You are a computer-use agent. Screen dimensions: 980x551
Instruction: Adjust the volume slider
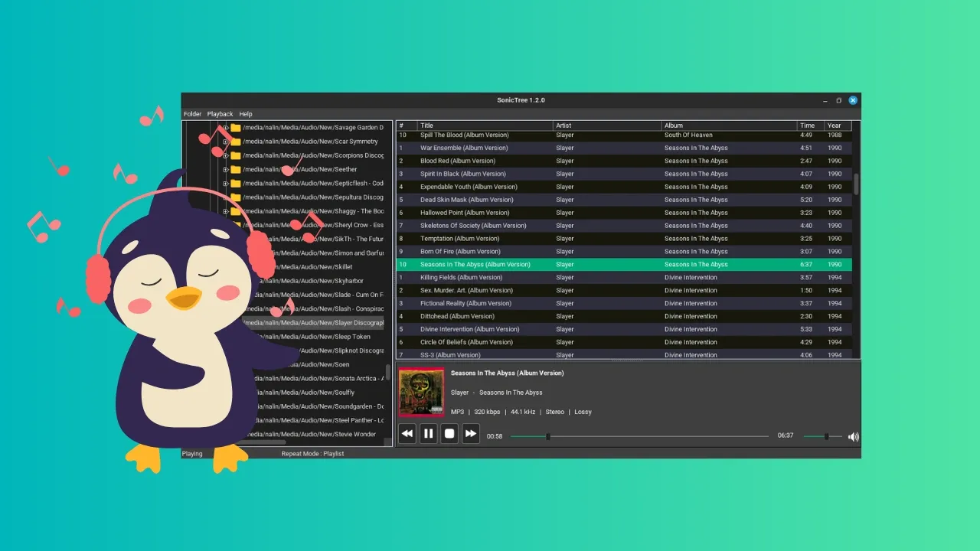coord(822,436)
